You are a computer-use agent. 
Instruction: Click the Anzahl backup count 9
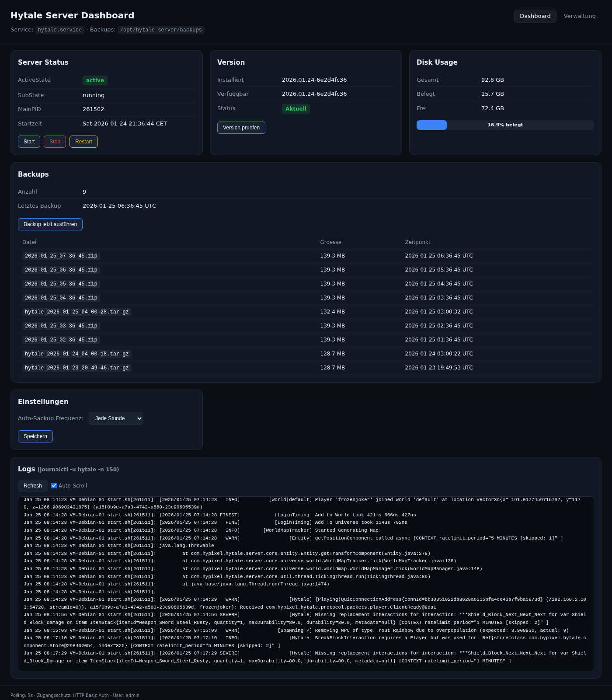point(84,192)
